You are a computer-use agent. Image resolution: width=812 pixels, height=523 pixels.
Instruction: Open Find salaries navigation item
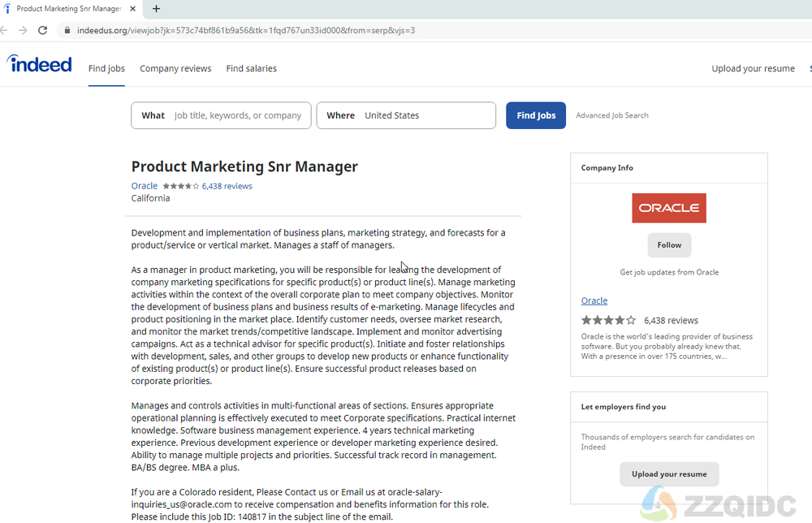tap(251, 68)
